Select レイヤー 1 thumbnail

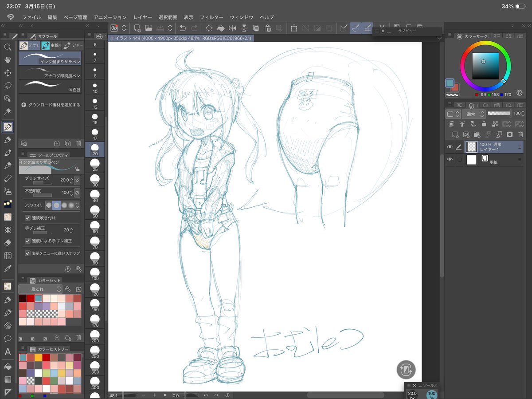[x=472, y=147]
